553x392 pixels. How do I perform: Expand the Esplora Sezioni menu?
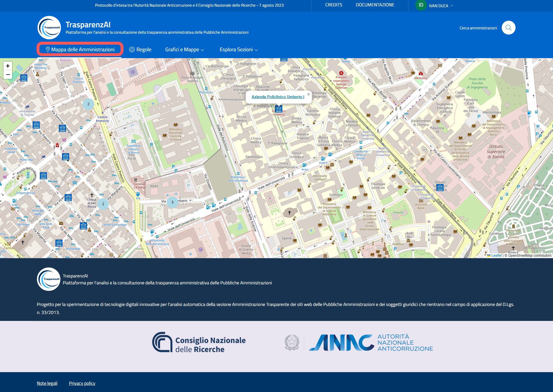239,50
